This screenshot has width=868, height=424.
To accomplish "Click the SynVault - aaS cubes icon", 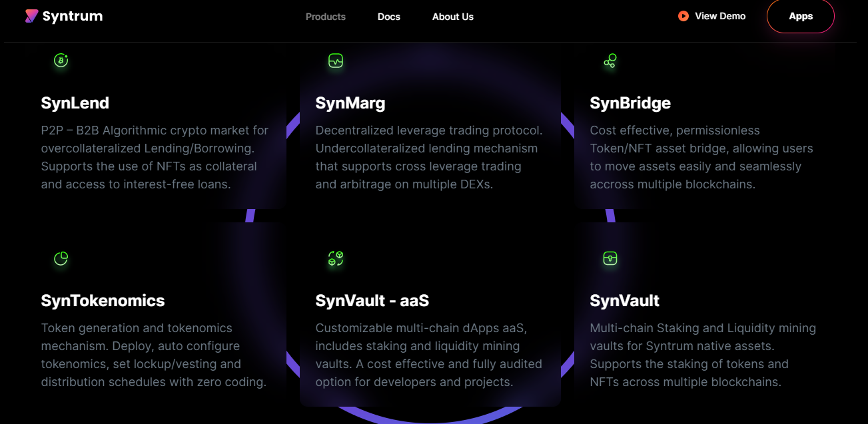I will [x=335, y=258].
